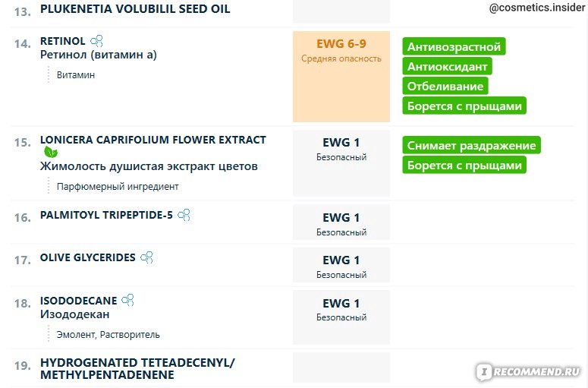
Task: Click the orange EWG 6-9 rating box
Action: click(x=341, y=77)
